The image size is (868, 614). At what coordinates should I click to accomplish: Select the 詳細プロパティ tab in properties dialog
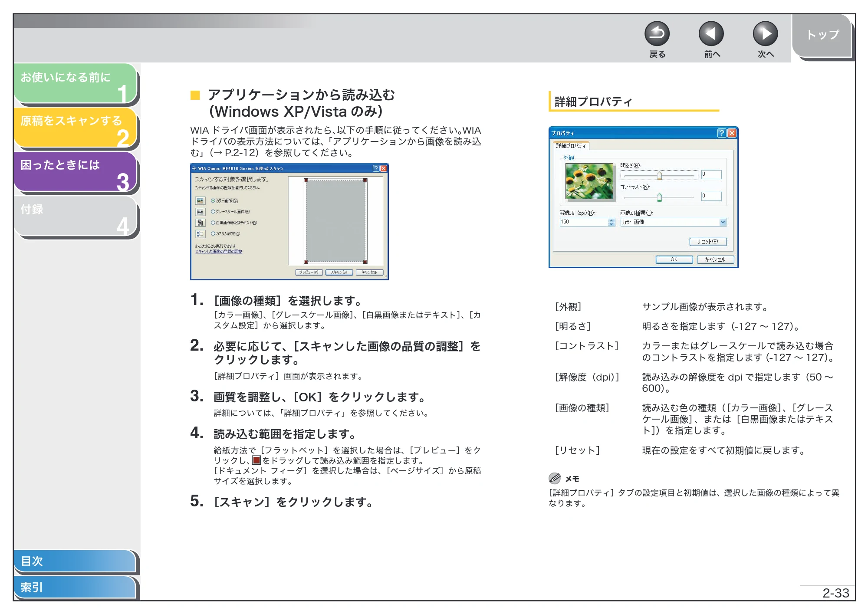(571, 146)
